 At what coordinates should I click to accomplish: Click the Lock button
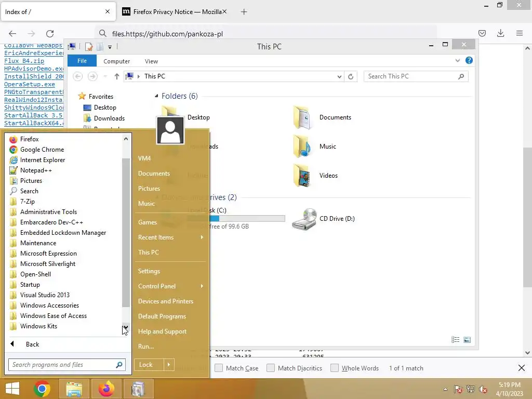(x=149, y=365)
